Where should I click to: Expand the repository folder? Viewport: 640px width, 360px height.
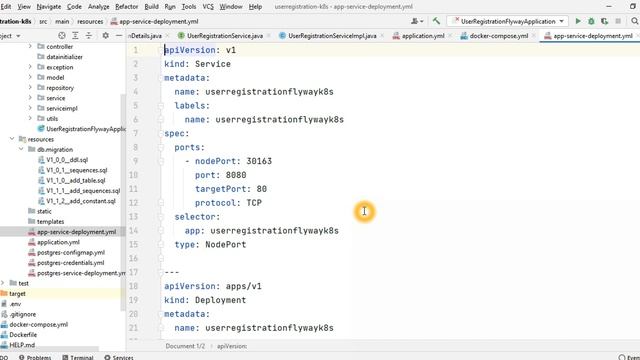pos(30,87)
